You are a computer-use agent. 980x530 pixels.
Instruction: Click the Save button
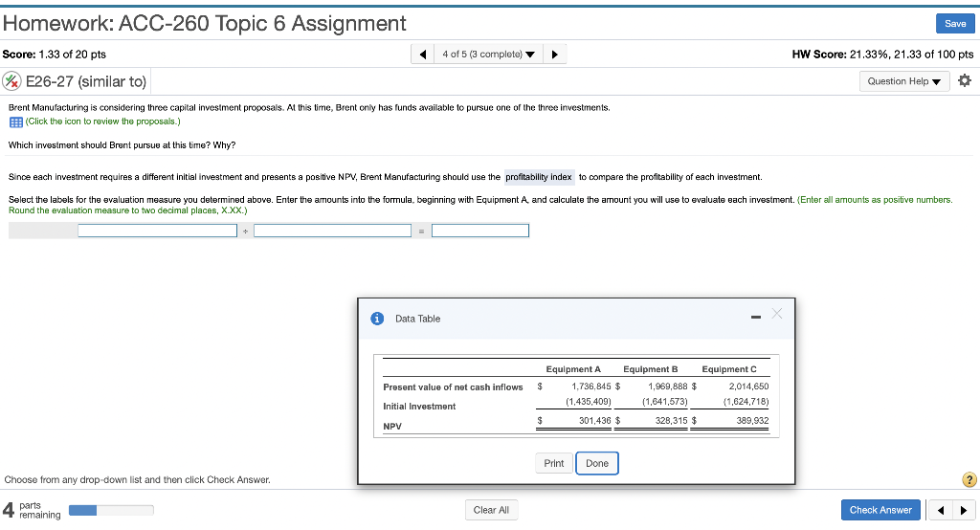pos(955,23)
